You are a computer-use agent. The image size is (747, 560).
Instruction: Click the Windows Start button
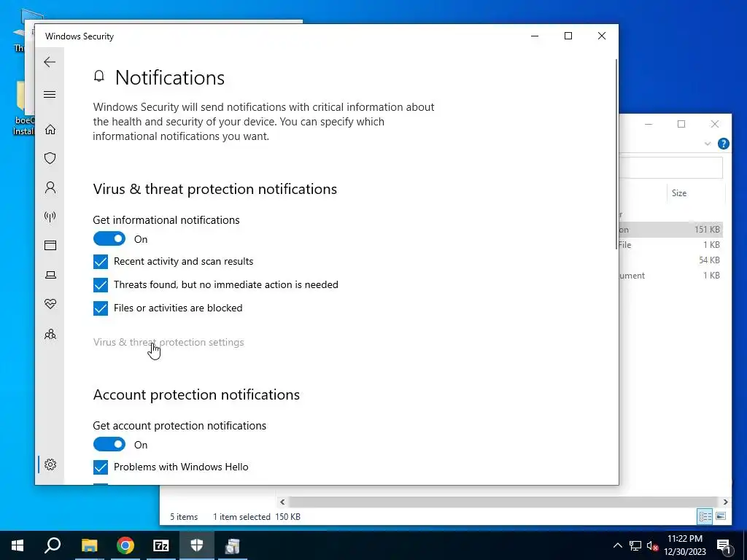pyautogui.click(x=18, y=545)
